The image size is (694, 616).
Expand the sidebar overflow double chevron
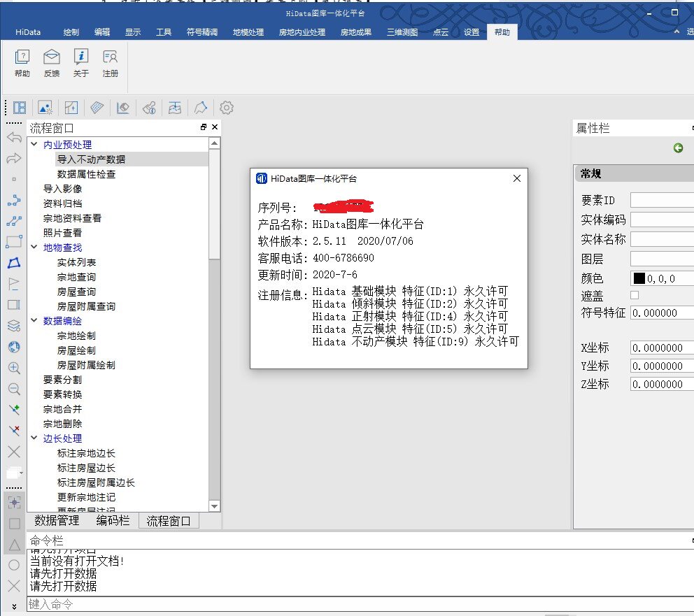(14, 607)
